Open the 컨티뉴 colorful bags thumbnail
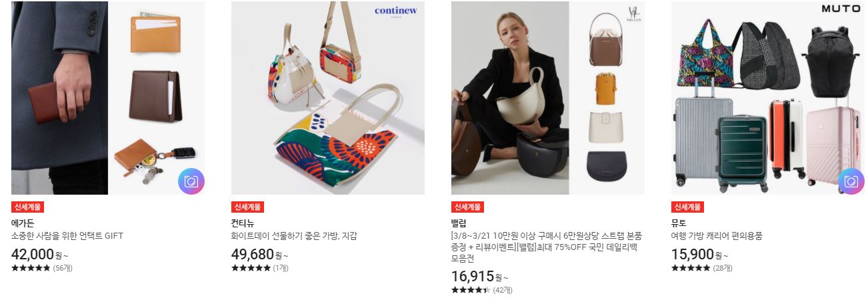 pyautogui.click(x=328, y=98)
